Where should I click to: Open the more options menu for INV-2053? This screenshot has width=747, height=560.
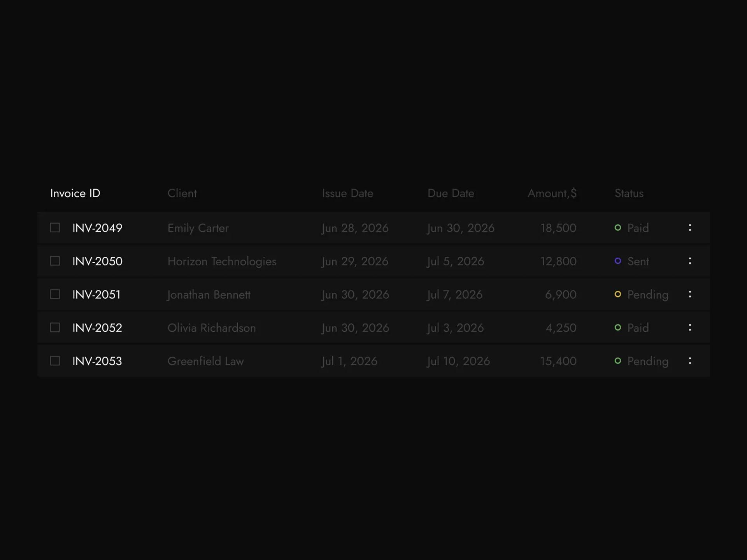coord(690,361)
